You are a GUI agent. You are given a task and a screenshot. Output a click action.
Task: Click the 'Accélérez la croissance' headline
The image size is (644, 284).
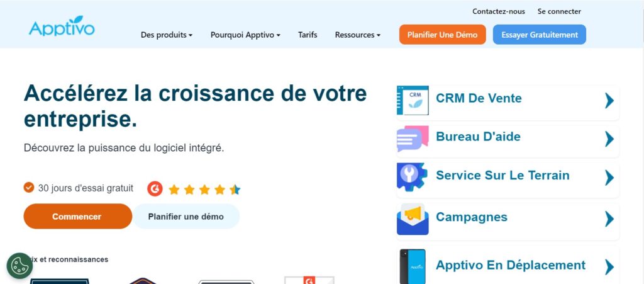point(195,106)
